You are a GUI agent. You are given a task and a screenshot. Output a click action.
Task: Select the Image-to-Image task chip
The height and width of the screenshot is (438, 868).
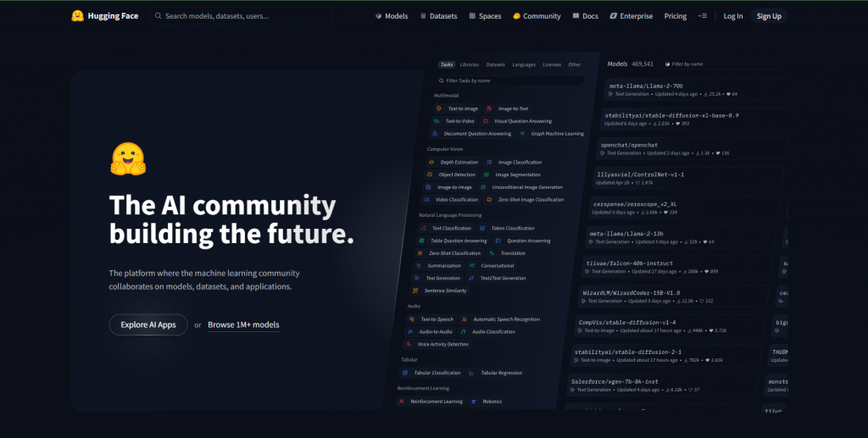click(449, 187)
